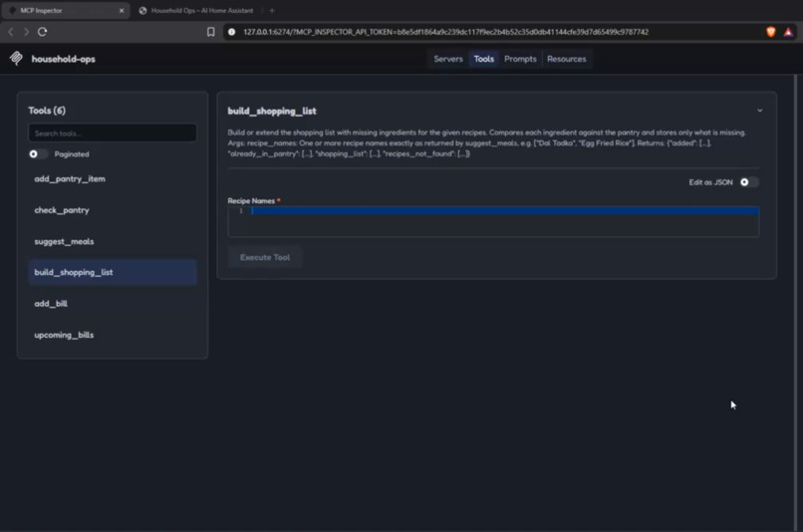This screenshot has height=532, width=803.
Task: Open a new browser tab with the plus icon
Action: tap(272, 10)
